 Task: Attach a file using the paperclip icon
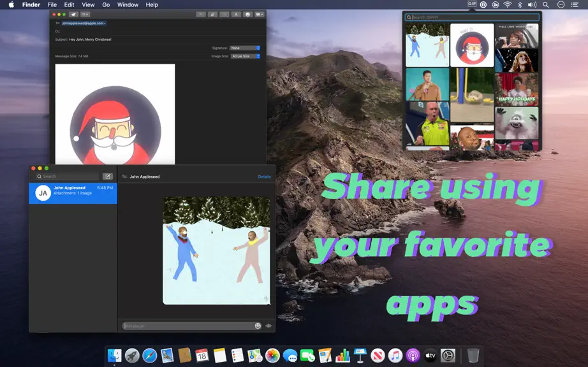pyautogui.click(x=212, y=15)
